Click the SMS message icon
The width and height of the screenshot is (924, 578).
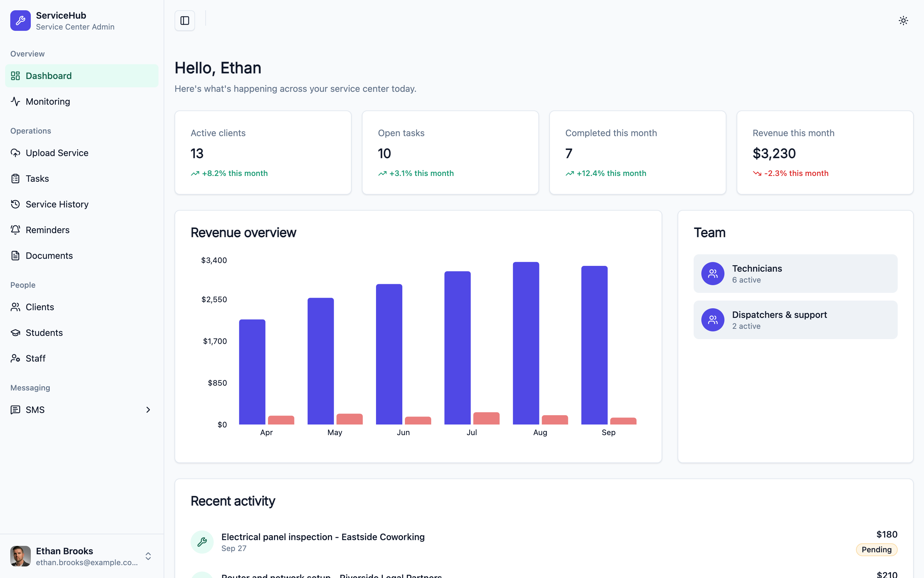[15, 410]
